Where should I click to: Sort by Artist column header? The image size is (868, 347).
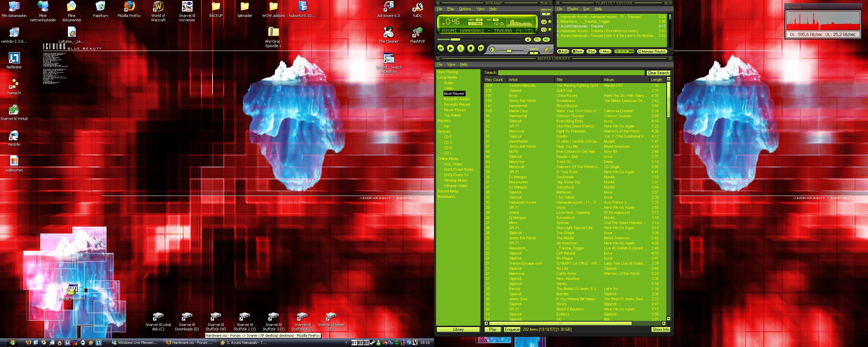click(531, 80)
